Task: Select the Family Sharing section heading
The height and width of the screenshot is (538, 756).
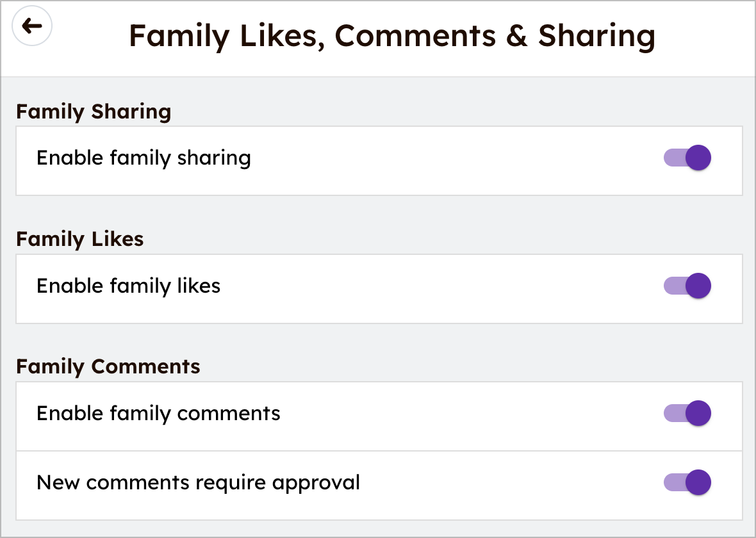Action: [94, 111]
